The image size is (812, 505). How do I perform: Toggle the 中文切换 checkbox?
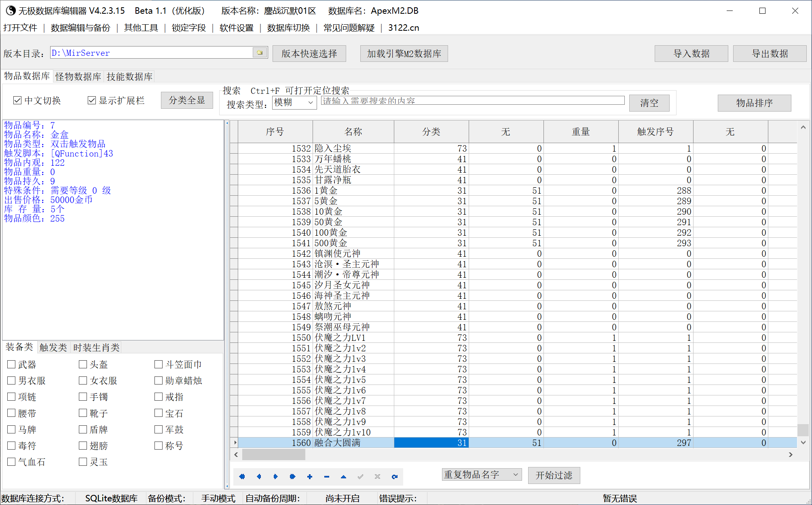click(x=17, y=100)
